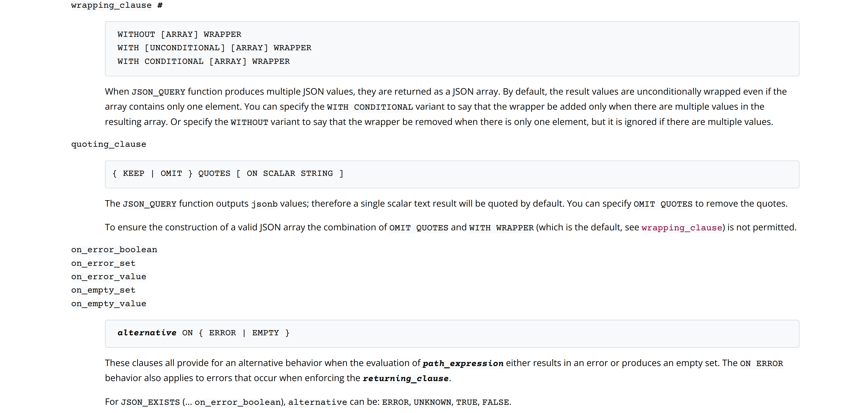Click the on_empty_value term heading
This screenshot has height=413, width=868.
pyautogui.click(x=108, y=304)
